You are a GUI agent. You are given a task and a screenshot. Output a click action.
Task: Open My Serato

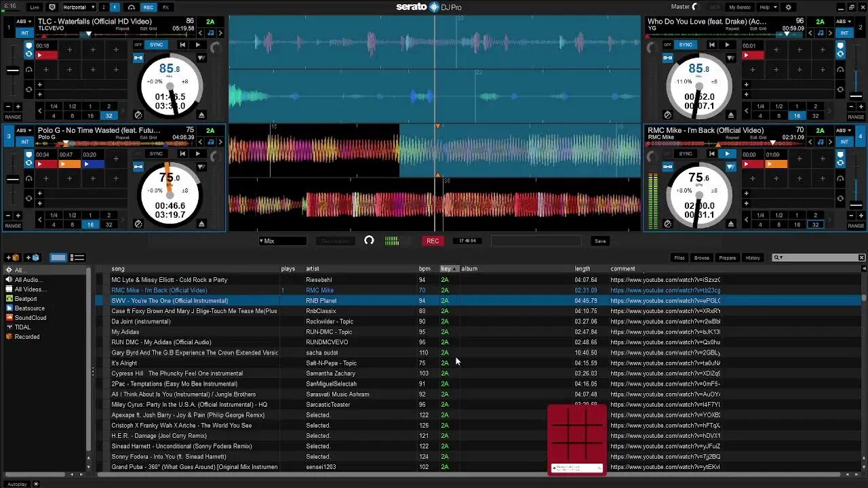coord(740,7)
